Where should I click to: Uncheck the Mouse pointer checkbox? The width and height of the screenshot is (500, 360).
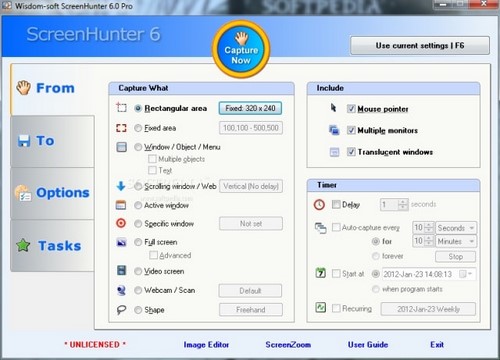point(351,108)
